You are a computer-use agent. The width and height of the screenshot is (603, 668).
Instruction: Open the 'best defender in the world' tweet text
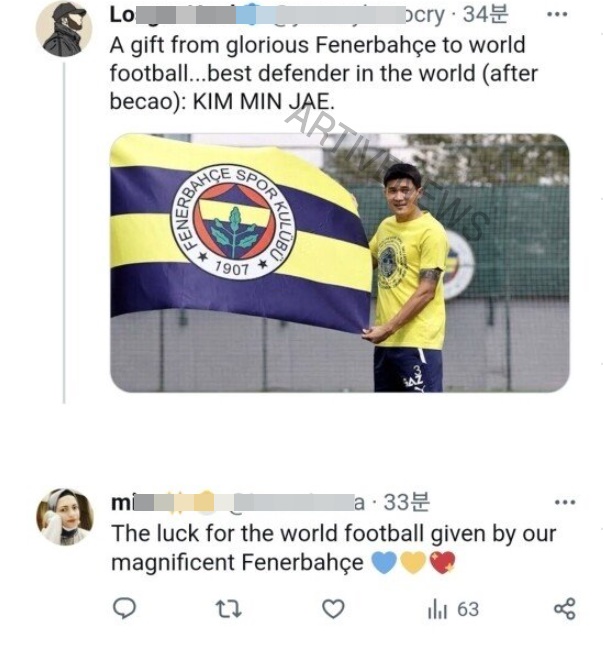pos(318,74)
